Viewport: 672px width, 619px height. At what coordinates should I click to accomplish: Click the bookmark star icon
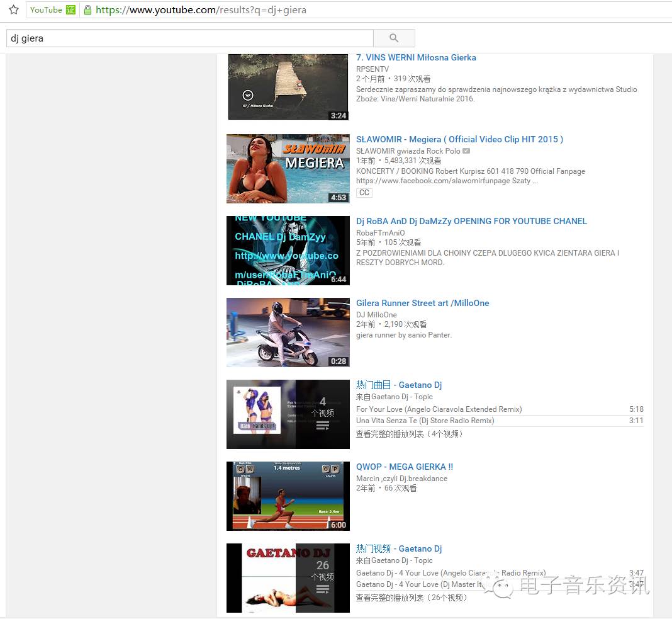13,10
